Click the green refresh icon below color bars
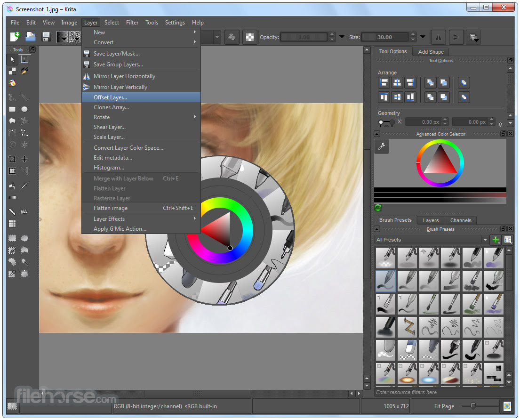The width and height of the screenshot is (520, 420). (x=378, y=208)
